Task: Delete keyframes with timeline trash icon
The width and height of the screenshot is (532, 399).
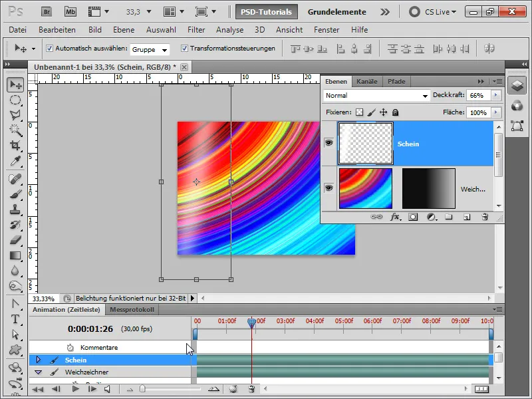Action: pyautogui.click(x=251, y=389)
